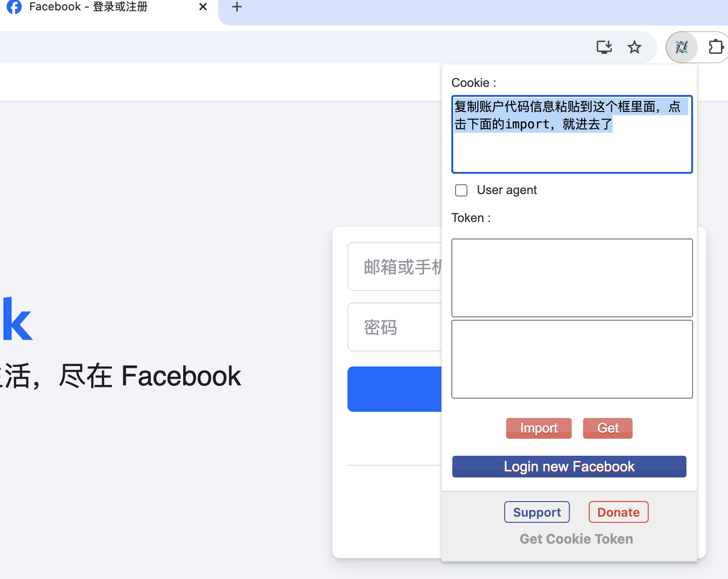Click the Facebook password field
Image resolution: width=728 pixels, height=579 pixels.
pos(395,327)
